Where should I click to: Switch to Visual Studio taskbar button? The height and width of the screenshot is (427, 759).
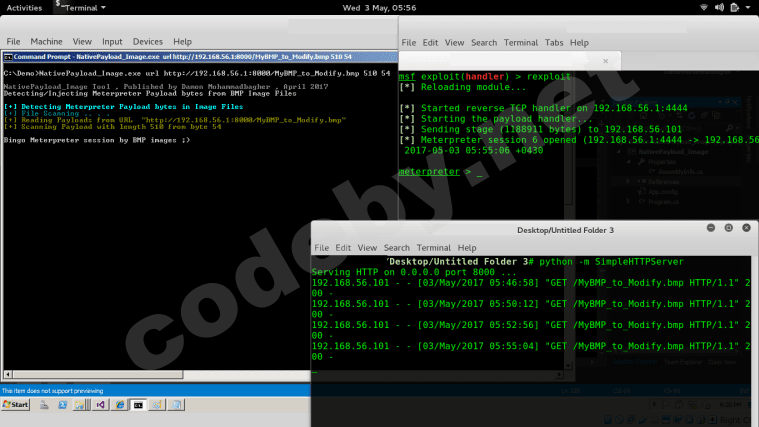click(x=100, y=405)
